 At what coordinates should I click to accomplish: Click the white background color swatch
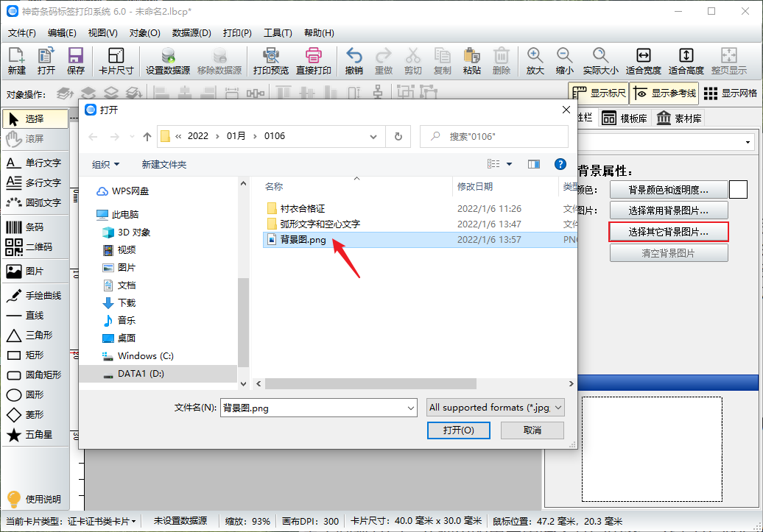738,190
